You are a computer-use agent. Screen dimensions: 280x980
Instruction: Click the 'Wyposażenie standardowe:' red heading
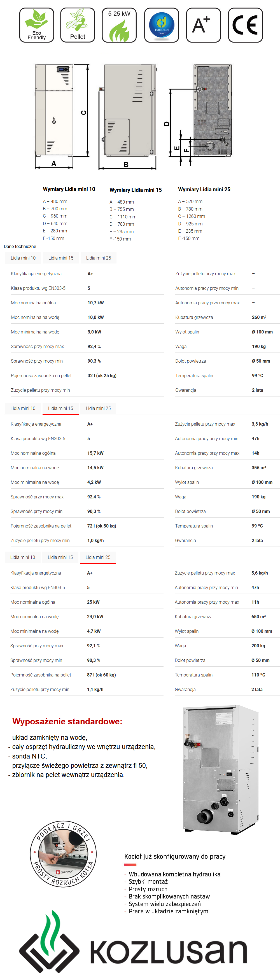point(67,721)
